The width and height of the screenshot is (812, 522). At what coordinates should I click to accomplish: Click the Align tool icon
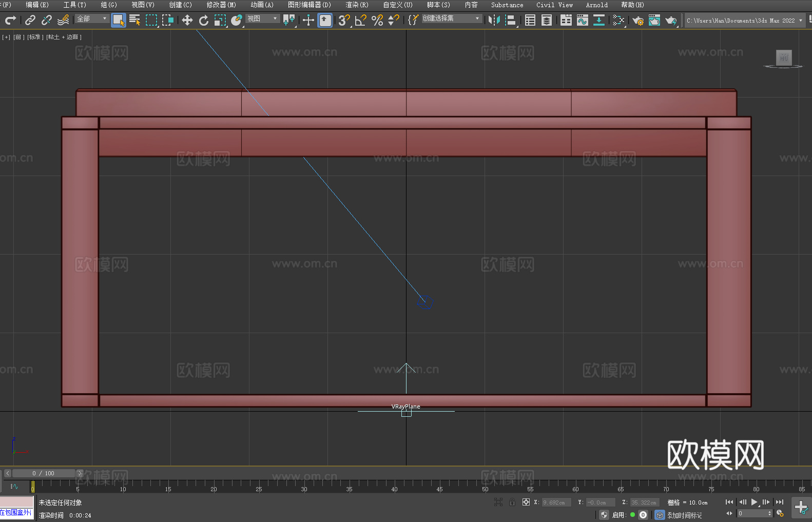(511, 20)
